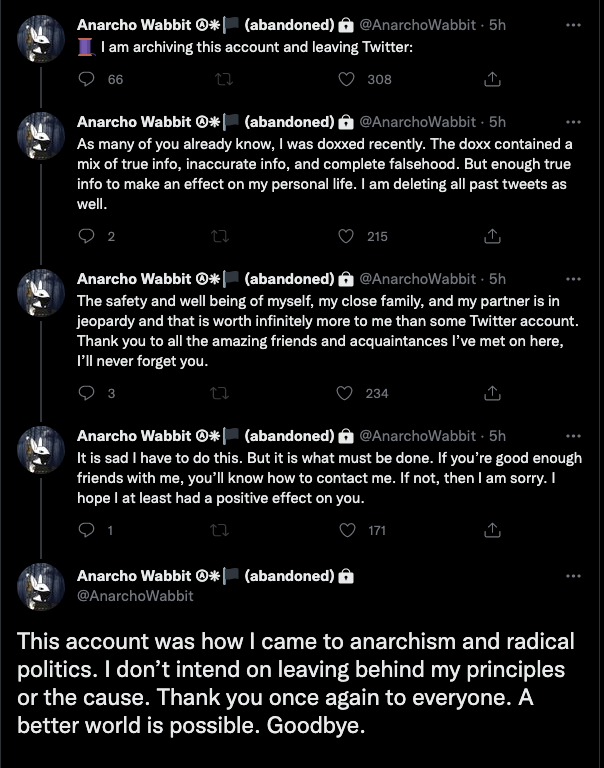The height and width of the screenshot is (768, 604).
Task: Open more options on first tweet
Action: point(573,25)
